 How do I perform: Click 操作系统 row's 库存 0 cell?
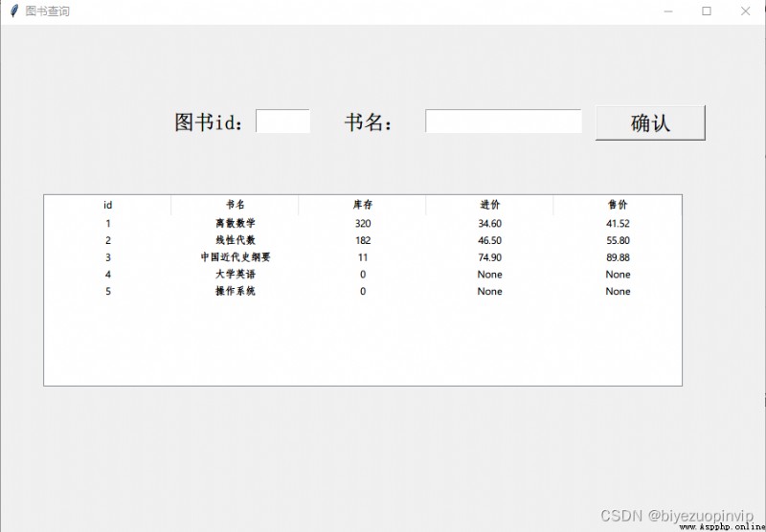[x=363, y=292]
